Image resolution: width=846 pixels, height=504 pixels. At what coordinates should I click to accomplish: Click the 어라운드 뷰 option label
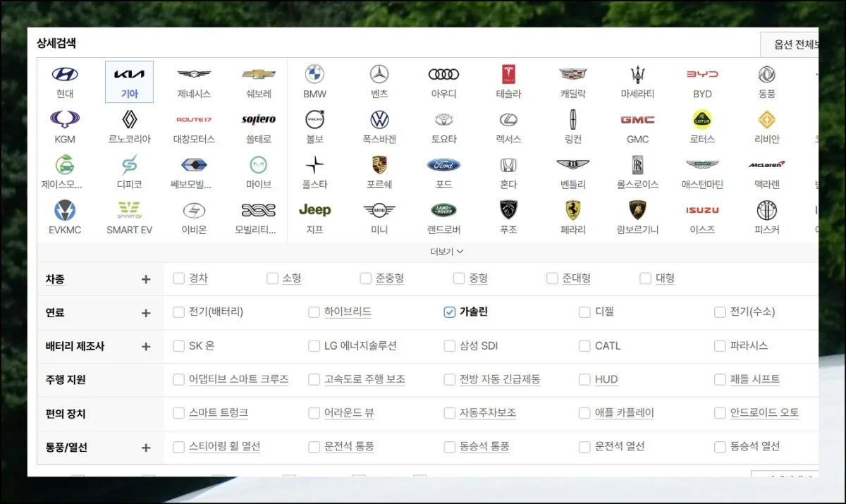click(x=349, y=413)
